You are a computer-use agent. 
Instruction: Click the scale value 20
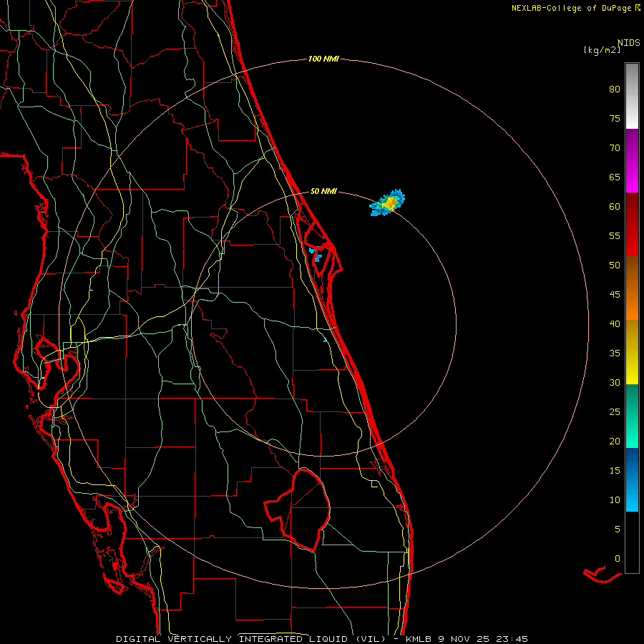[x=615, y=441]
